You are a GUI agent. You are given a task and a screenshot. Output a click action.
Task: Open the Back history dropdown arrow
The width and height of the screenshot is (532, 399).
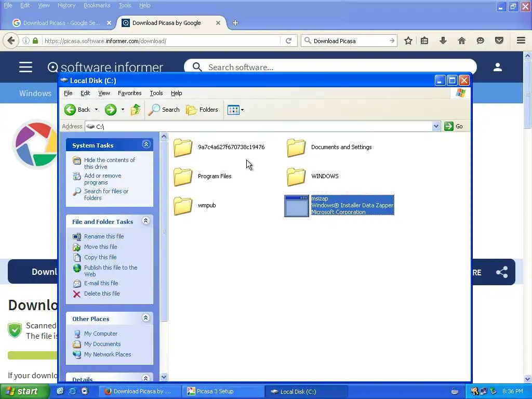click(x=96, y=110)
